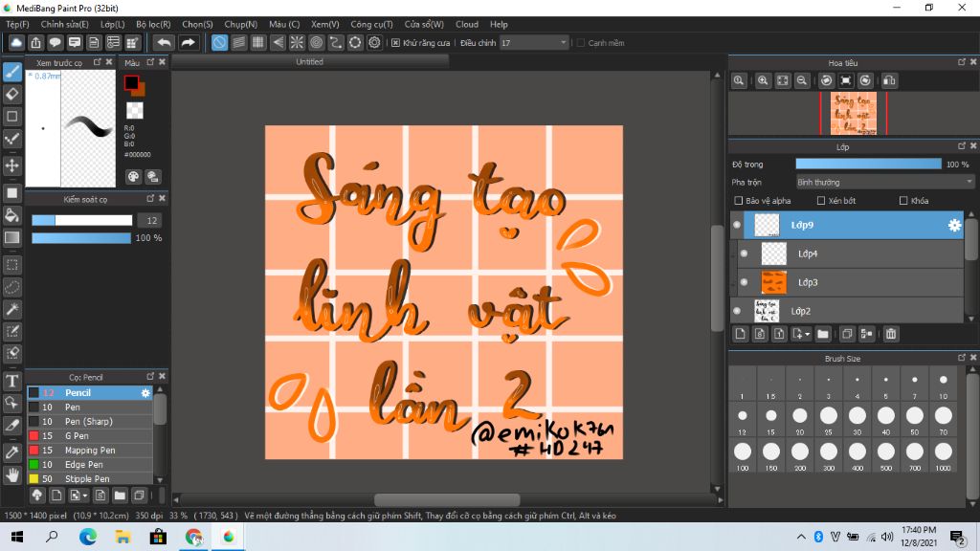Select the Text tool
The width and height of the screenshot is (980, 551).
click(x=11, y=381)
